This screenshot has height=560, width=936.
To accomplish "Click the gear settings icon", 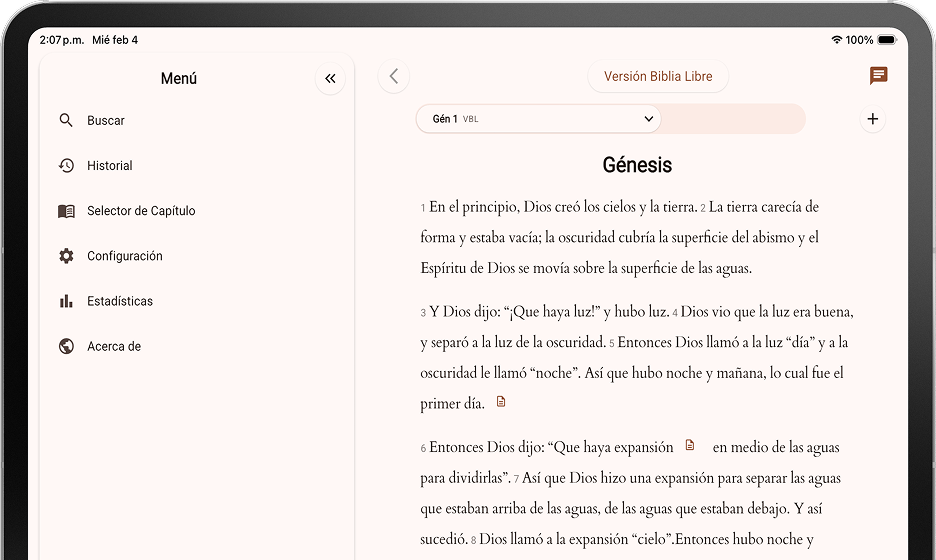I will pyautogui.click(x=66, y=256).
